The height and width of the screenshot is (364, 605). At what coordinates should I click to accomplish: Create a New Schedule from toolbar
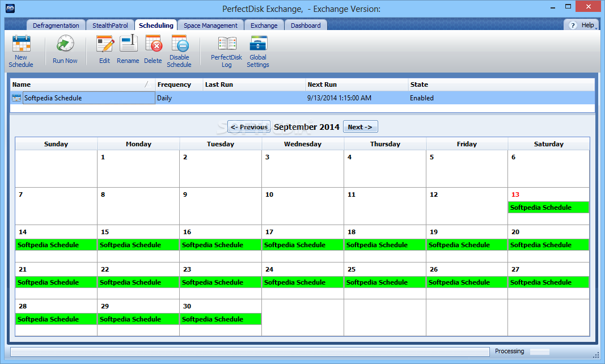21,52
